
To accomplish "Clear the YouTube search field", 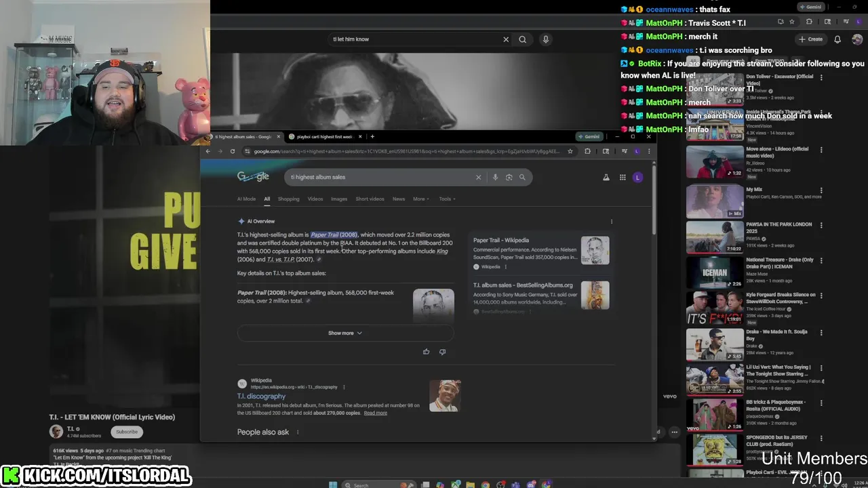I will (506, 39).
